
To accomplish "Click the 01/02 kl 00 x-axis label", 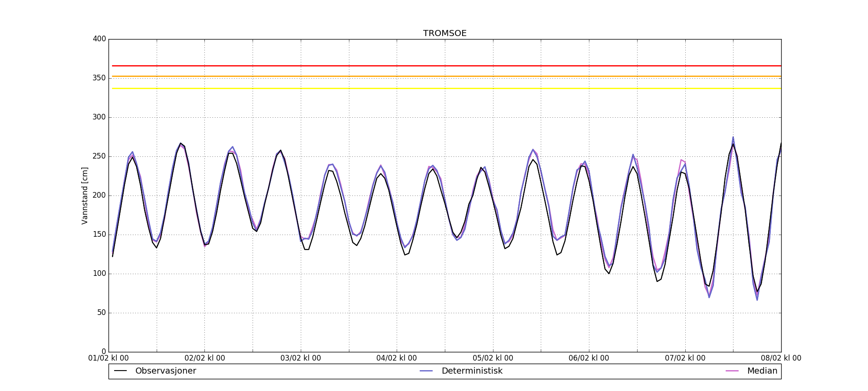I will pyautogui.click(x=108, y=358).
